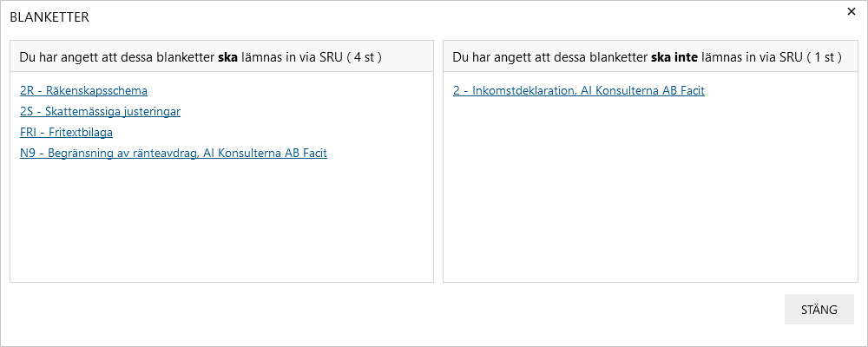
Task: Select the left panel header about SRU submission
Action: [221, 56]
